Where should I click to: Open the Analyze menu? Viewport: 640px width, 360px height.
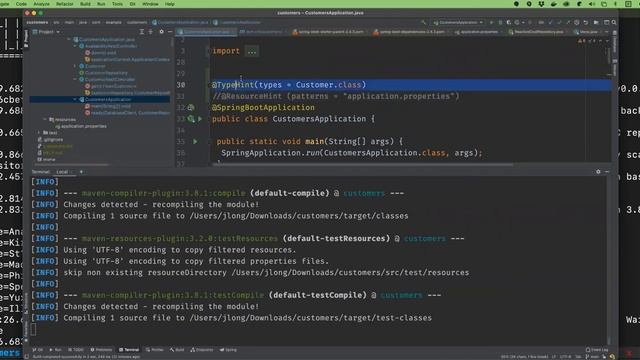tap(41, 4)
